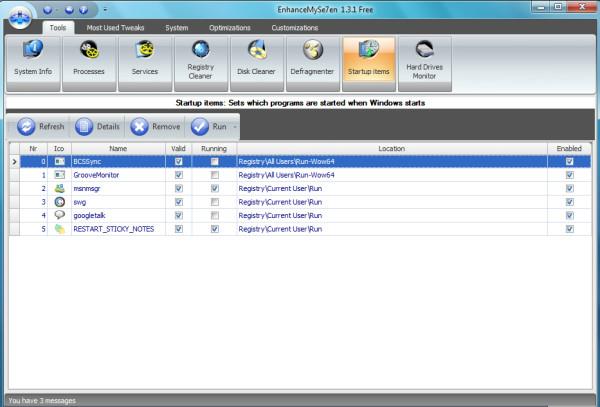Sort the list by Location column header
The height and width of the screenshot is (407, 600).
(391, 148)
